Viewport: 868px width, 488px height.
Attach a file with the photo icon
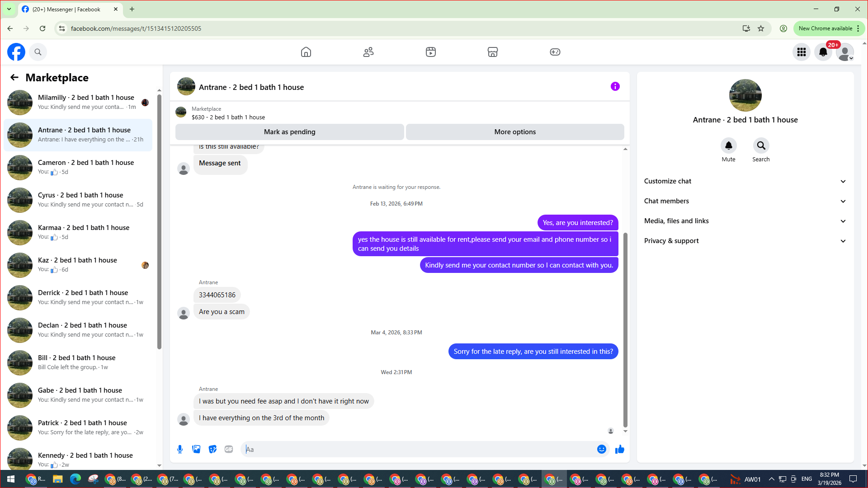(x=196, y=449)
